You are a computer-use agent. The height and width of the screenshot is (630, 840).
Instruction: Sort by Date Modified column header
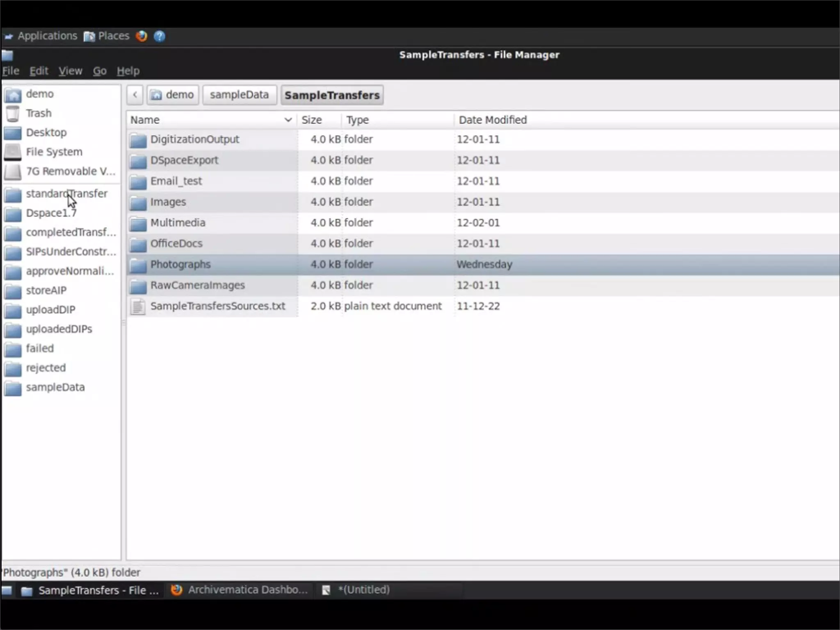coord(493,120)
